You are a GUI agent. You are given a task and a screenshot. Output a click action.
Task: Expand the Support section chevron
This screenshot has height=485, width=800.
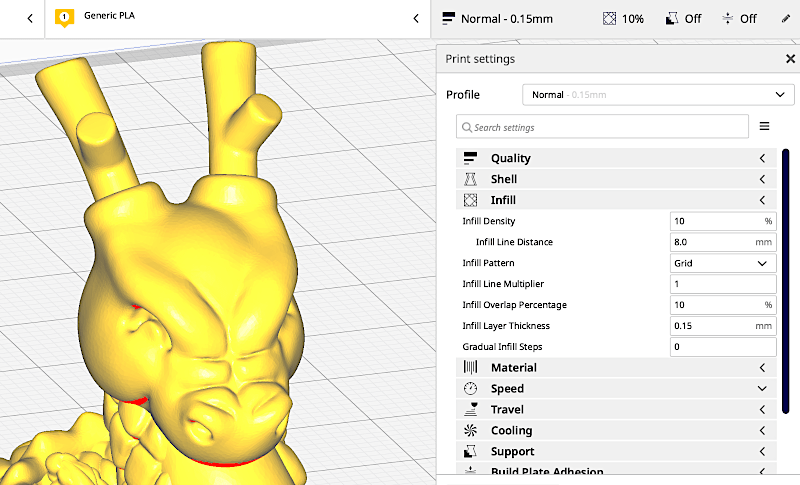[x=762, y=451]
